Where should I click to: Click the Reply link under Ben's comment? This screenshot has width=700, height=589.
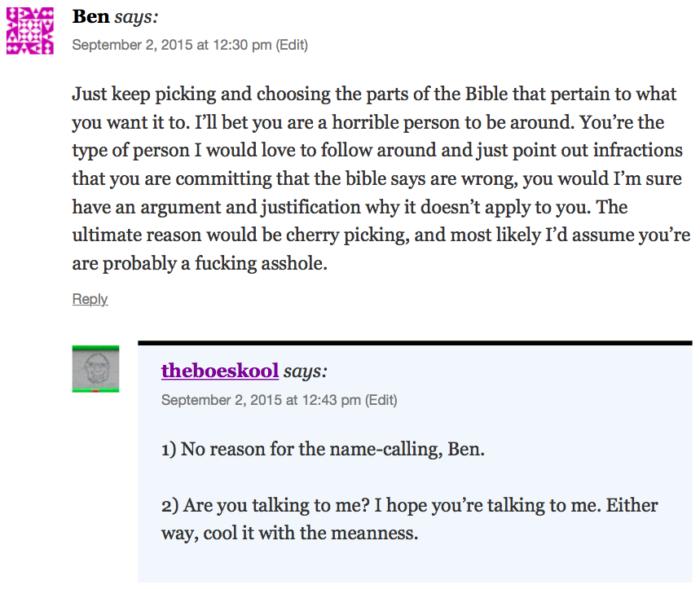(90, 299)
